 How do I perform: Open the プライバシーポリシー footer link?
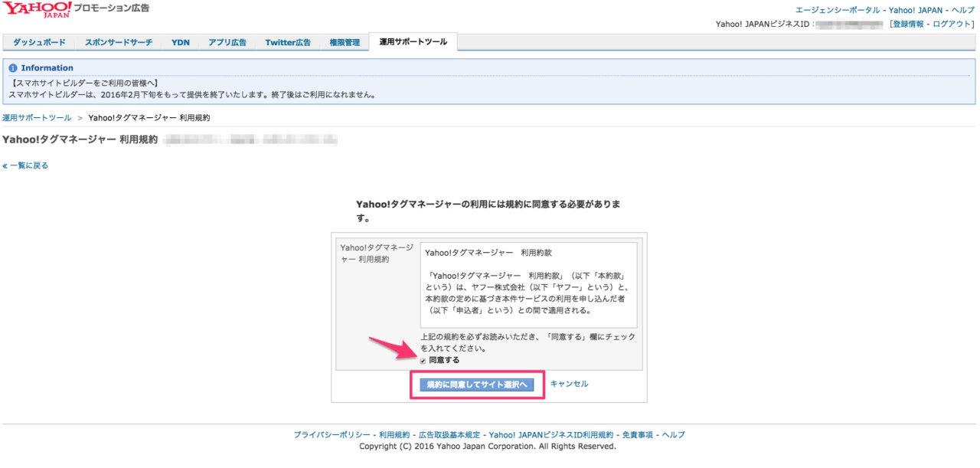[x=332, y=434]
